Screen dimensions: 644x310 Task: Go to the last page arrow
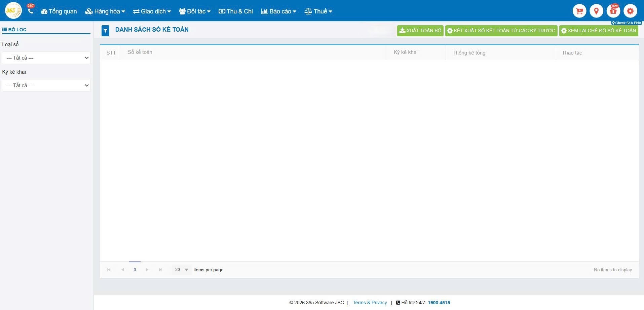point(160,270)
